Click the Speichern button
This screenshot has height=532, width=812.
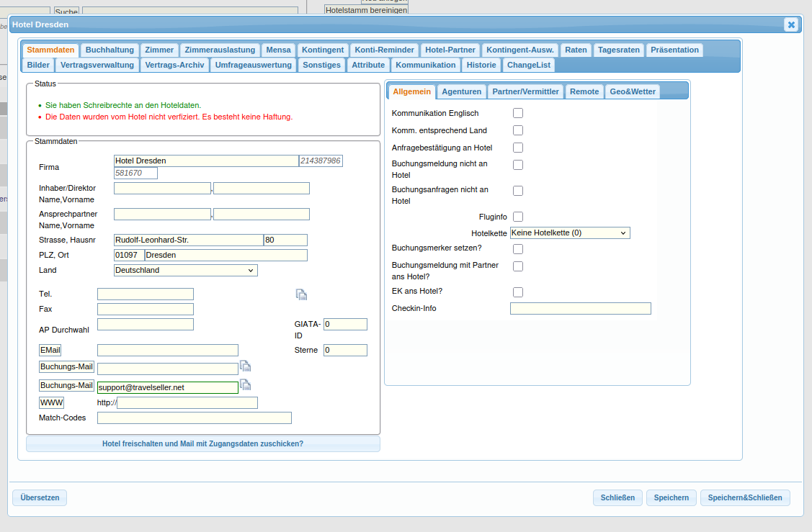(x=672, y=497)
